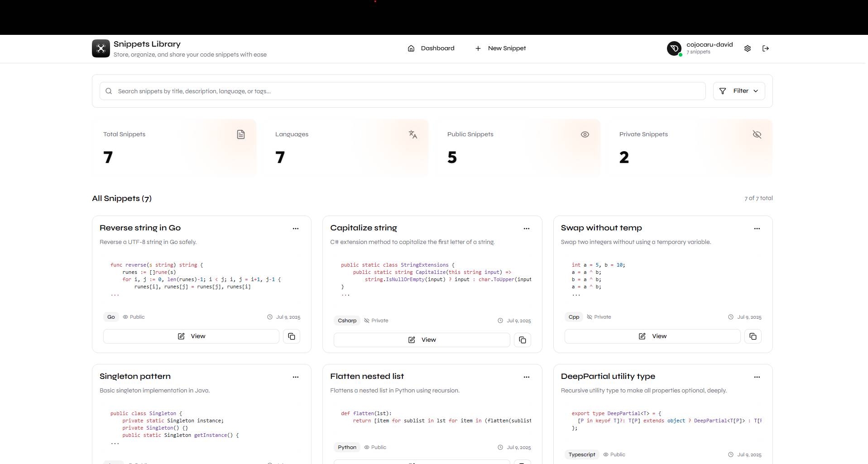Click the Private Snippets crossed-eye icon
This screenshot has width=868, height=464.
click(x=757, y=134)
